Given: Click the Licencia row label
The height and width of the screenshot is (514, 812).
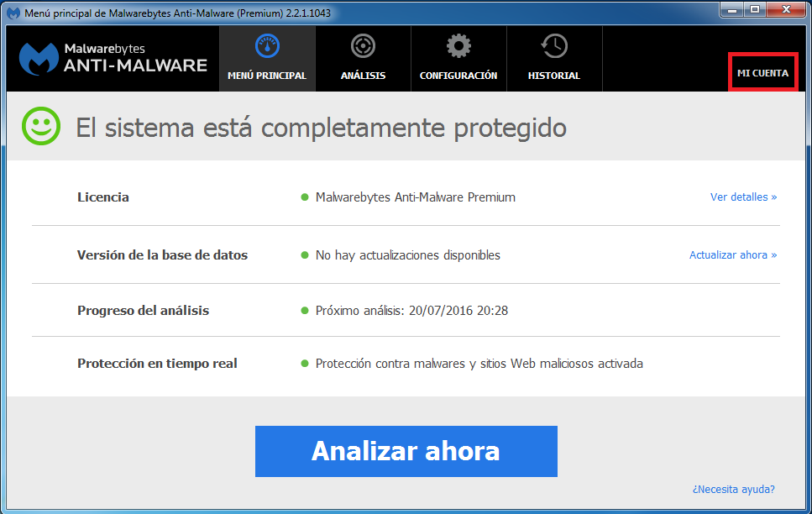Looking at the screenshot, I should pos(103,197).
